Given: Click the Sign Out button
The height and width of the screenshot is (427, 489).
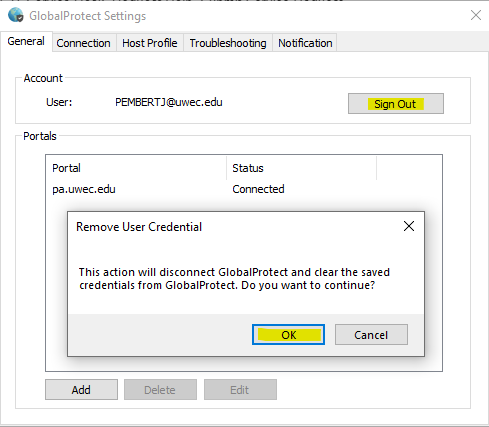Looking at the screenshot, I should pos(396,104).
